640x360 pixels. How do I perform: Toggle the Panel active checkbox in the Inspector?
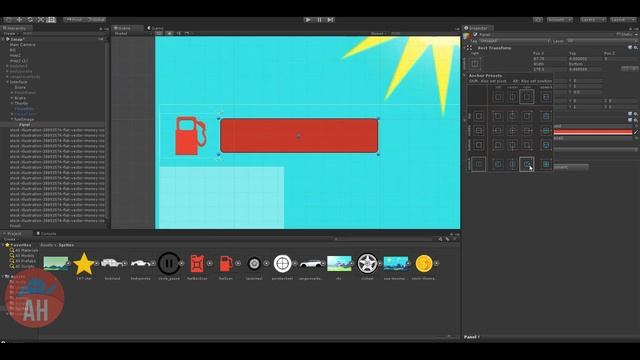tap(476, 35)
